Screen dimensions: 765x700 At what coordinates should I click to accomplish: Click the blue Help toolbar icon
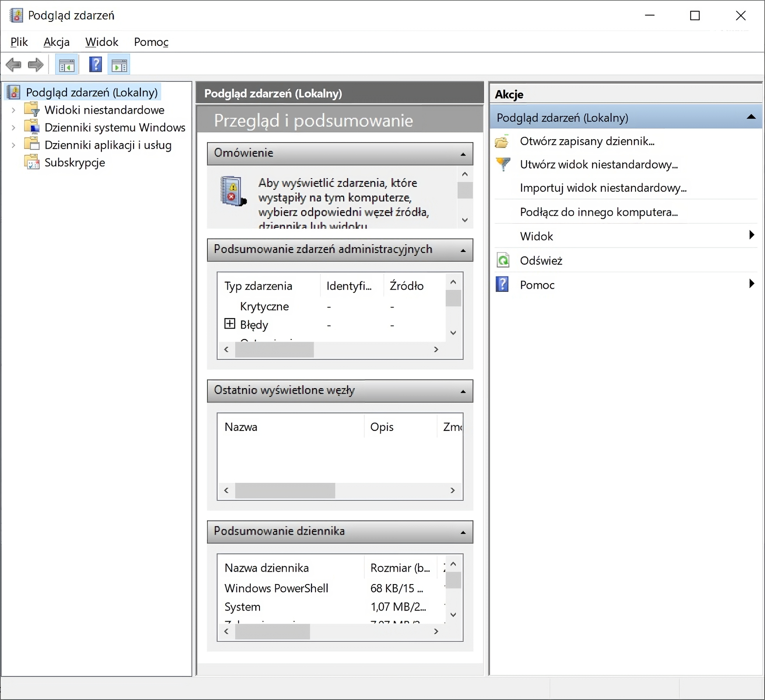click(95, 65)
